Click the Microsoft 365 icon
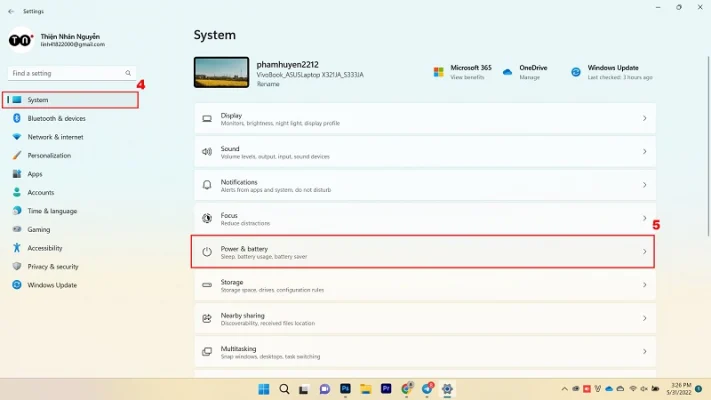This screenshot has width=711, height=400. [438, 72]
